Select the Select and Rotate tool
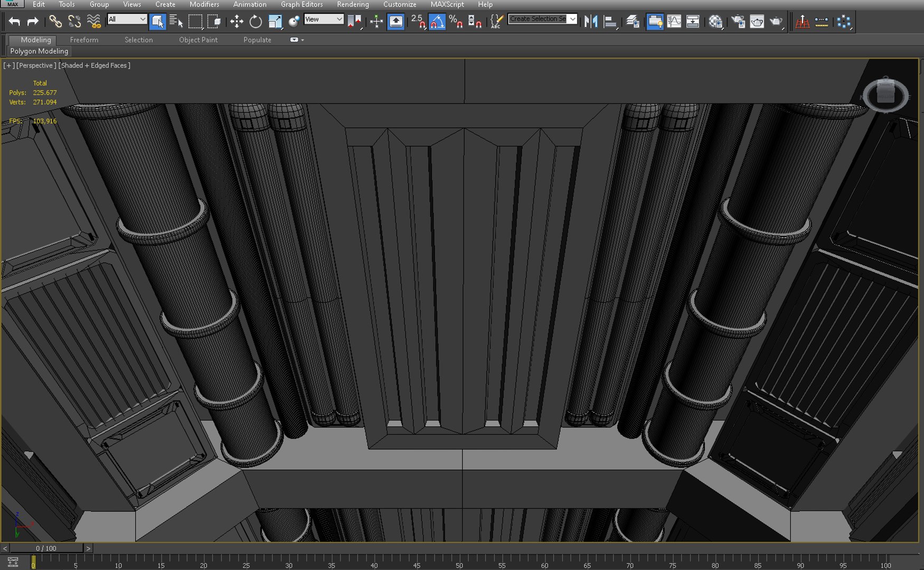This screenshot has height=570, width=924. [x=256, y=22]
